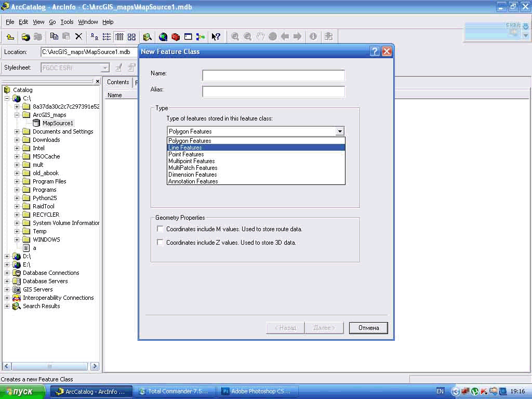This screenshot has height=399, width=532.
Task: Launch ArcMap from the toolbar
Action: click(163, 37)
